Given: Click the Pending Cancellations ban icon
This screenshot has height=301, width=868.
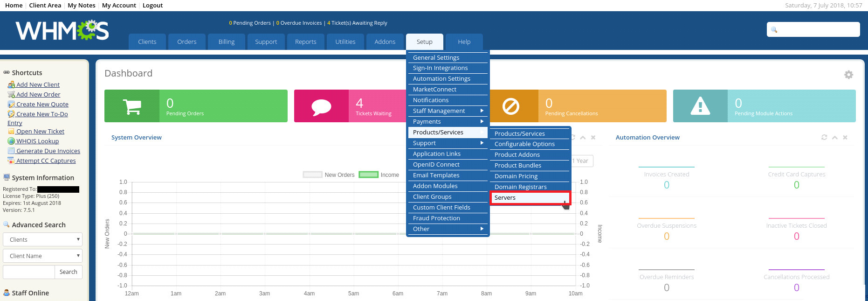Looking at the screenshot, I should point(511,106).
